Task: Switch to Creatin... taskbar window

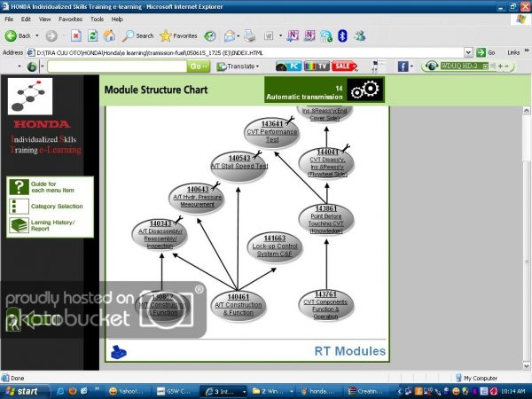Action: click(x=367, y=392)
